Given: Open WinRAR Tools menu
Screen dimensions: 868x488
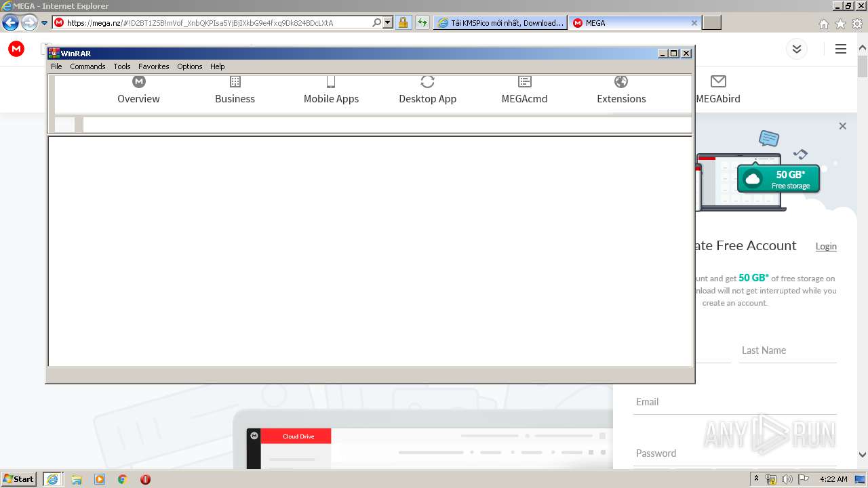Looking at the screenshot, I should click(x=122, y=66).
